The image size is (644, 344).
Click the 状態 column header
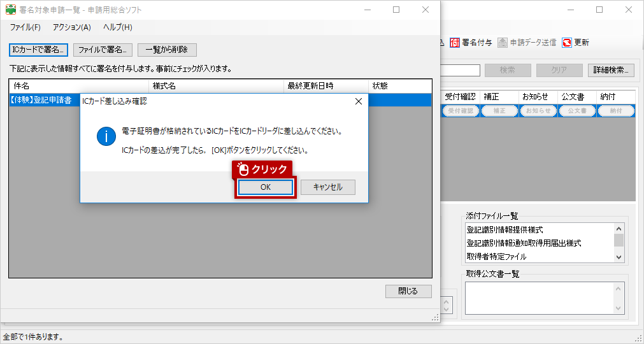(400, 86)
